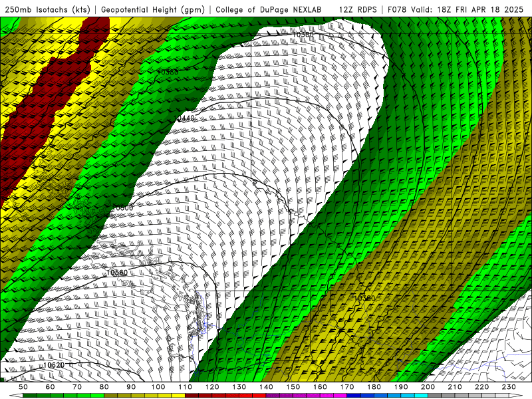Click the 130 value on the color scale
Image resolution: width=532 pixels, height=399 pixels.
coord(239,387)
